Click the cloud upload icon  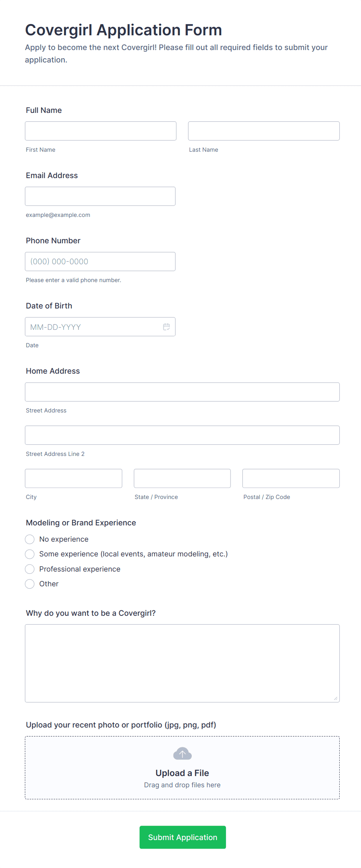(182, 754)
